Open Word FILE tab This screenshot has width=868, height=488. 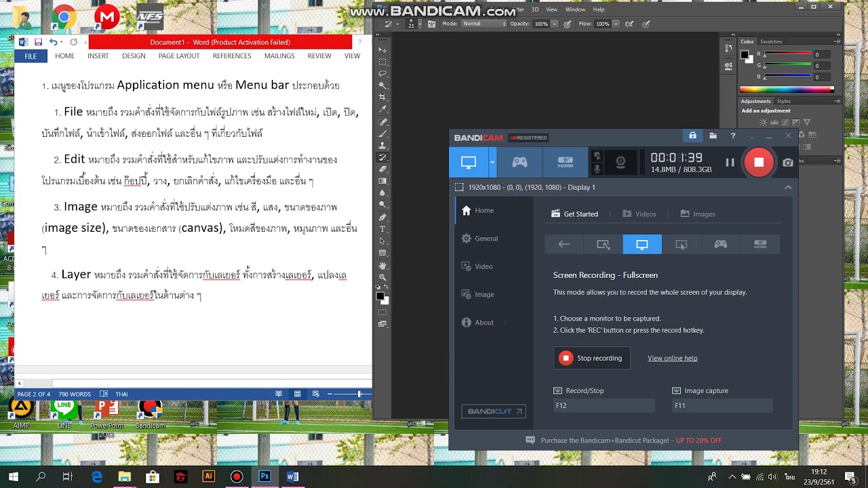coord(31,56)
